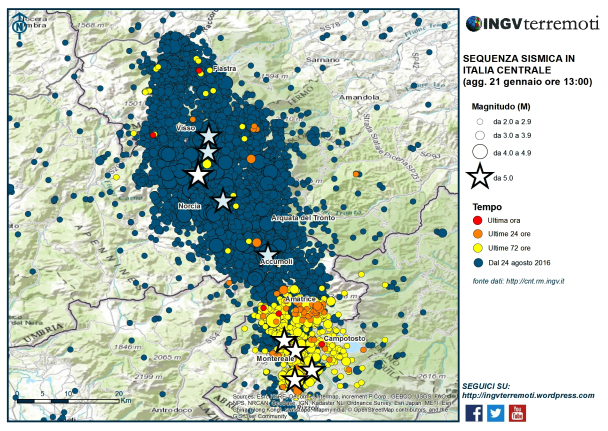Open the http://cnt.rm.ingv.it data source link

(x=535, y=281)
